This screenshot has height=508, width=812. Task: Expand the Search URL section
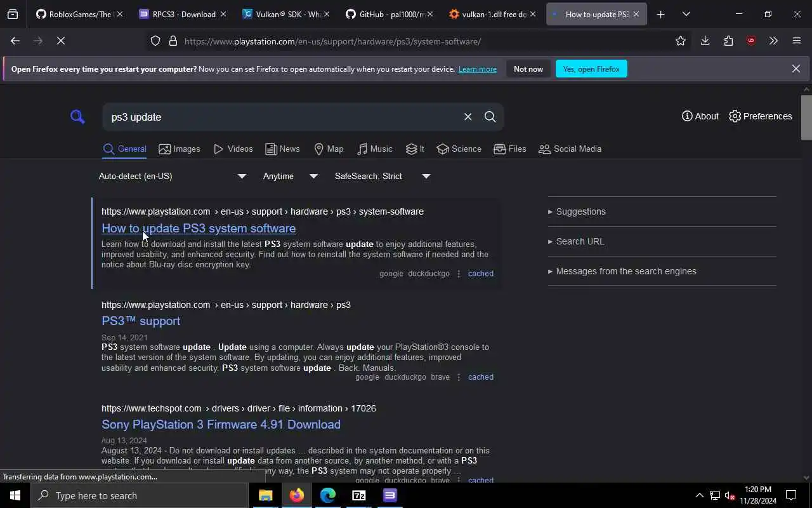[576, 241]
